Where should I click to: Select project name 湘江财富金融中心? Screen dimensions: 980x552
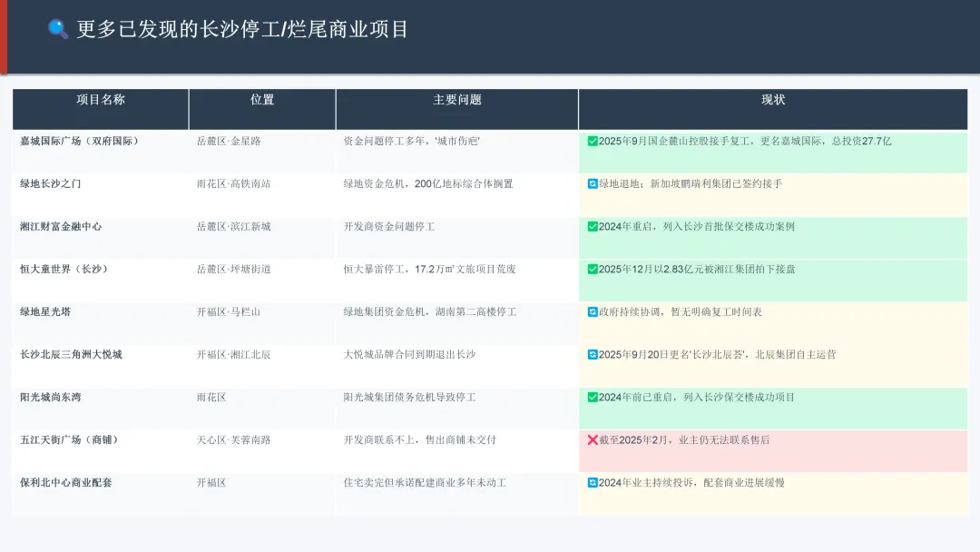click(61, 226)
